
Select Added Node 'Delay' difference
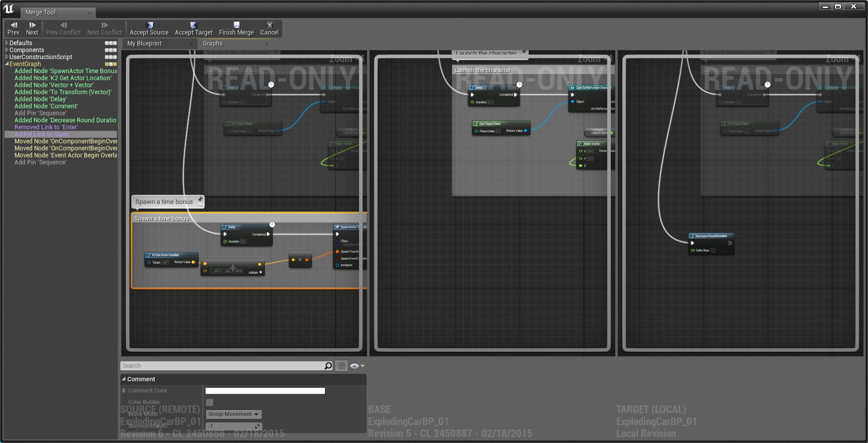click(x=41, y=99)
